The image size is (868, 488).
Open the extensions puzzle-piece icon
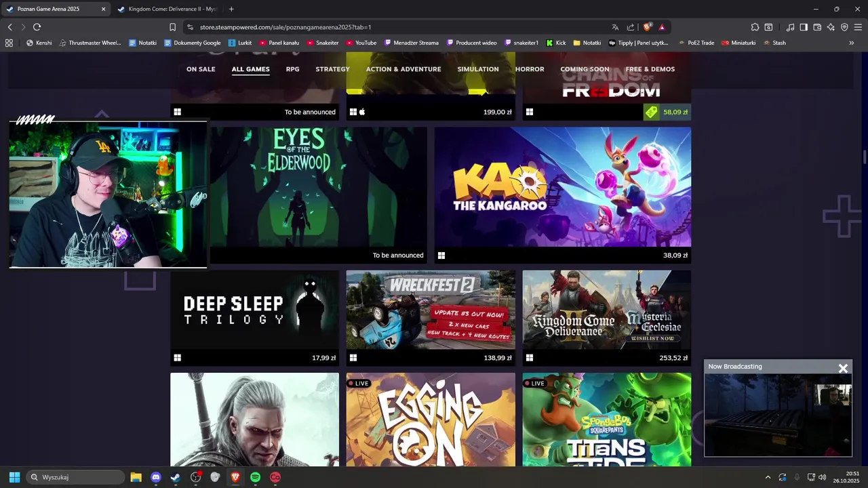tap(755, 27)
